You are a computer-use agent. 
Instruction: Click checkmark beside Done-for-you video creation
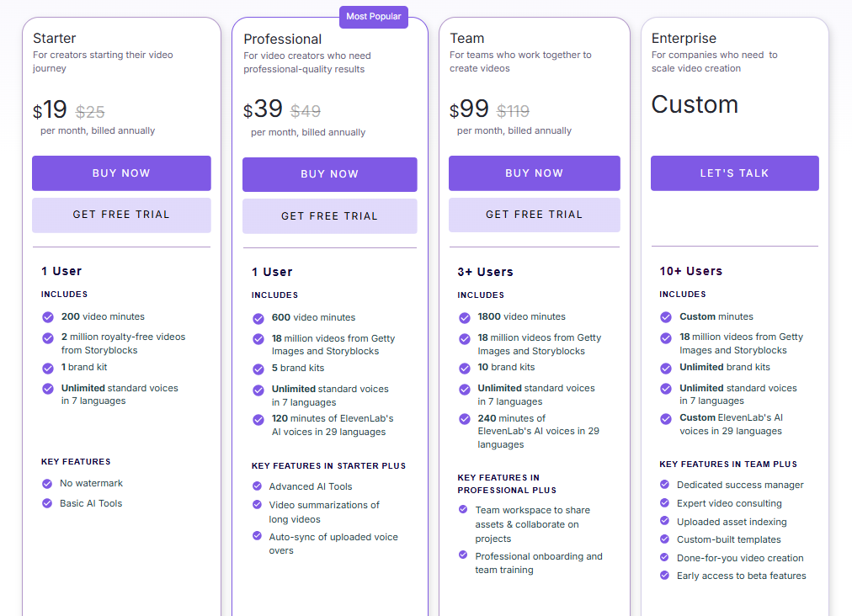(x=664, y=557)
